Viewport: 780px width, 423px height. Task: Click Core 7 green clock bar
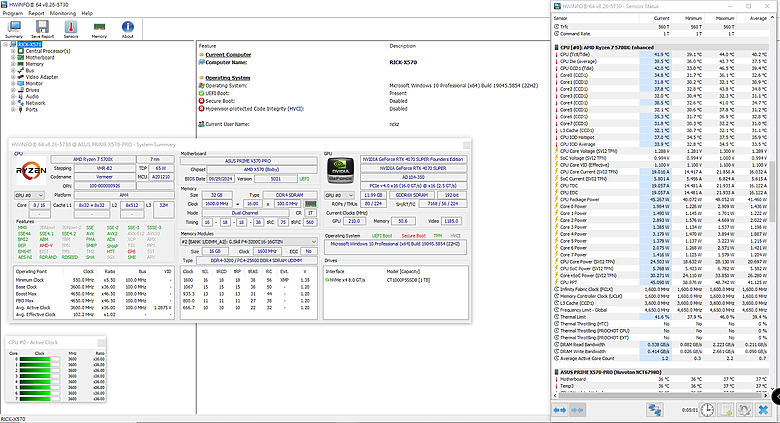[x=35, y=399]
